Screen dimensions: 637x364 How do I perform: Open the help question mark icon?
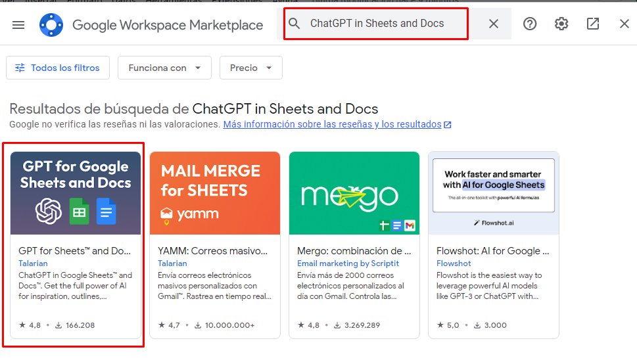[530, 24]
